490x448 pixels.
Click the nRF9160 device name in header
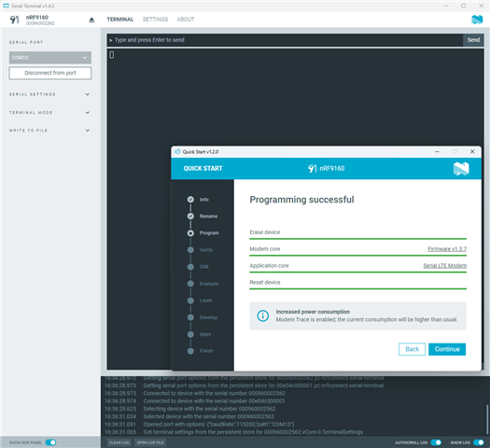click(37, 17)
